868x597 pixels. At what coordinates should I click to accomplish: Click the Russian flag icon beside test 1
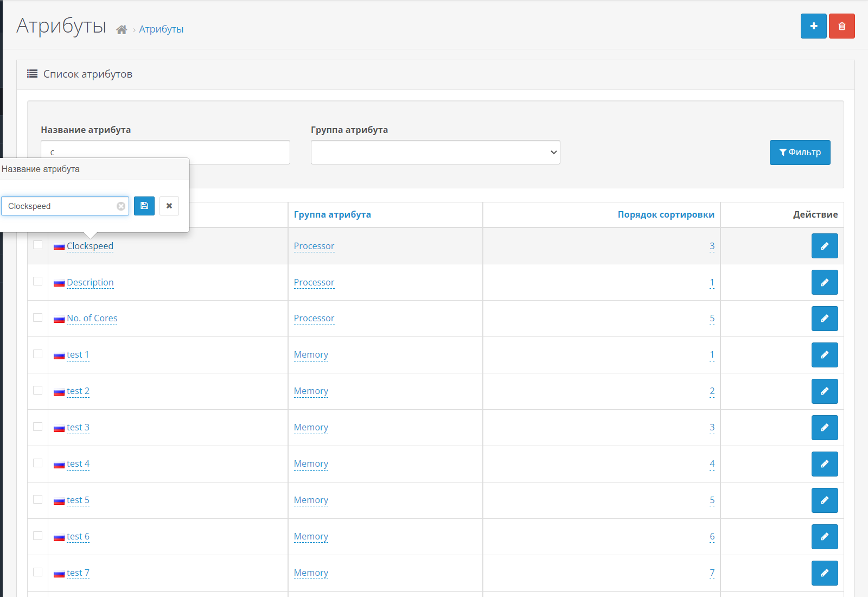[x=59, y=356]
